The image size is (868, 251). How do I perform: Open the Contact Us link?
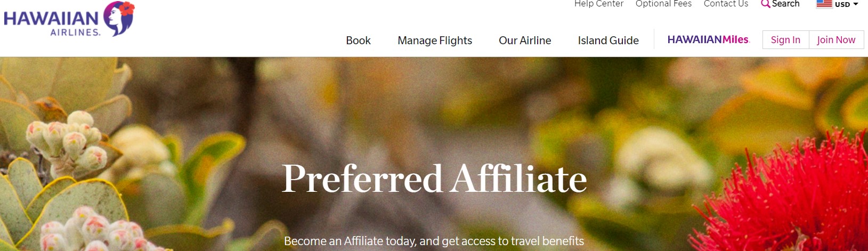point(726,4)
